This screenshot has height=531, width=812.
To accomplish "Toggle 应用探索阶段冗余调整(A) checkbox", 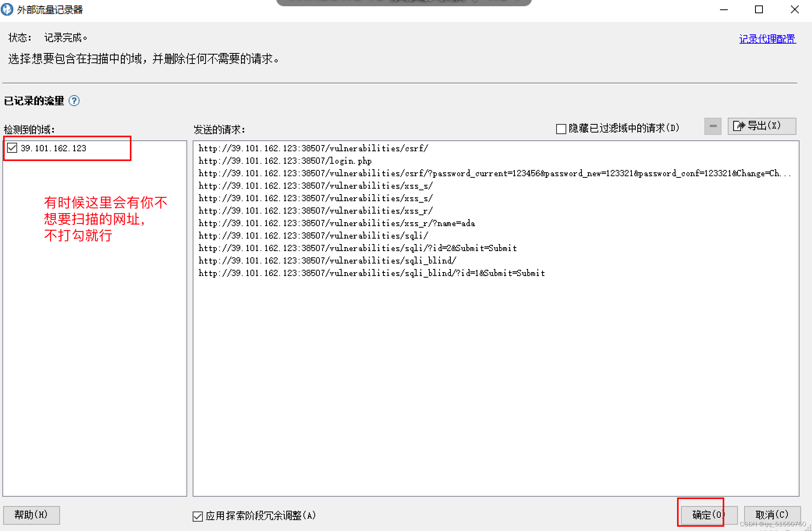I will [x=198, y=516].
